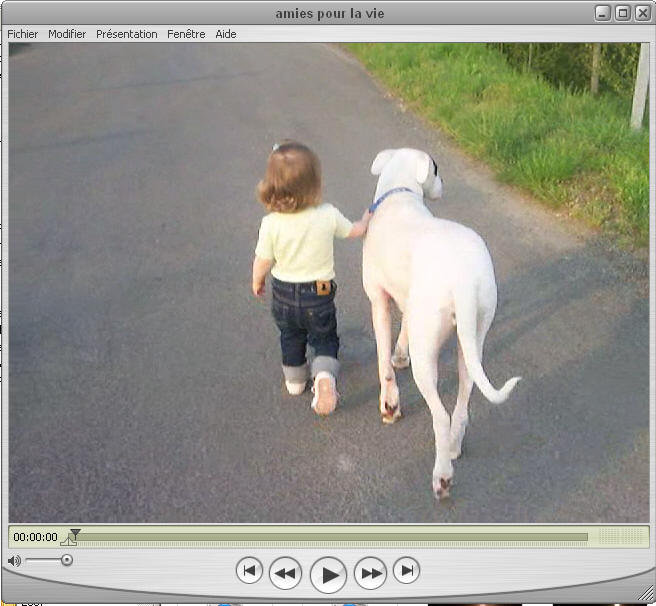The width and height of the screenshot is (656, 606).
Task: Click the fast-forward button
Action: pos(370,573)
